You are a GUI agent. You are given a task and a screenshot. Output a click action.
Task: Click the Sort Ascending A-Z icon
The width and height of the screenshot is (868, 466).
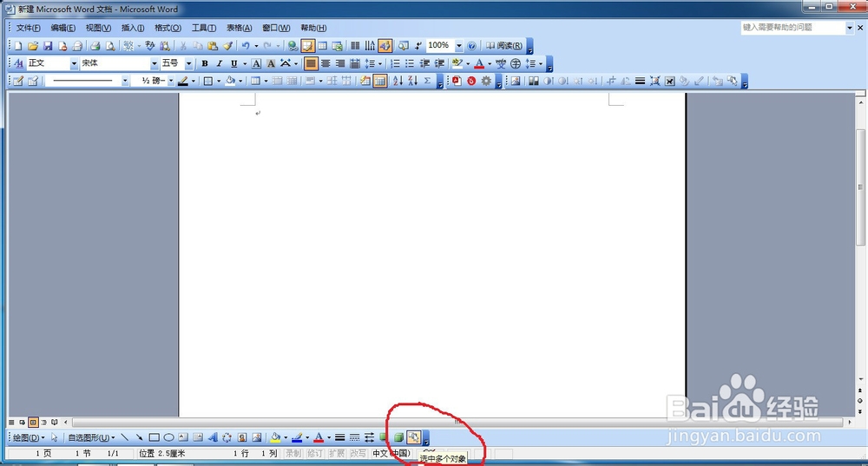[398, 81]
